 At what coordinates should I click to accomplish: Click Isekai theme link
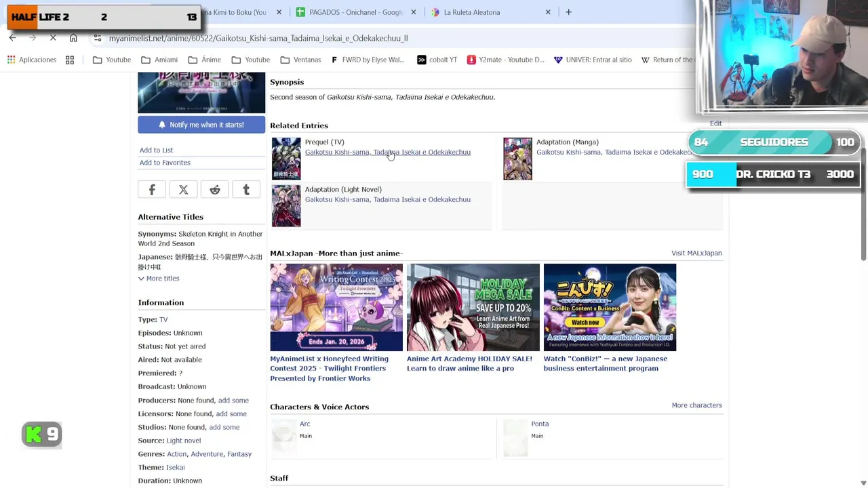tap(175, 468)
